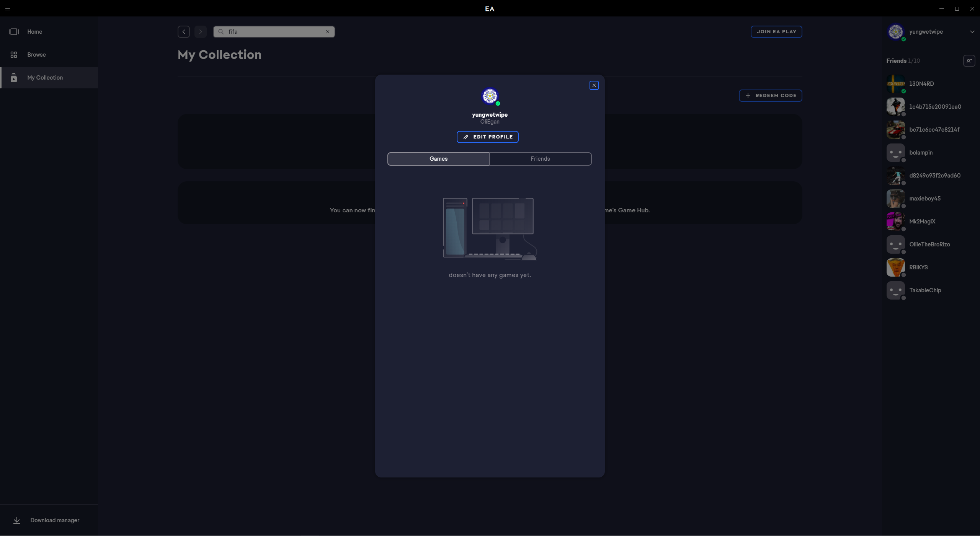Switch to the Friends tab
This screenshot has width=980, height=536.
click(540, 159)
